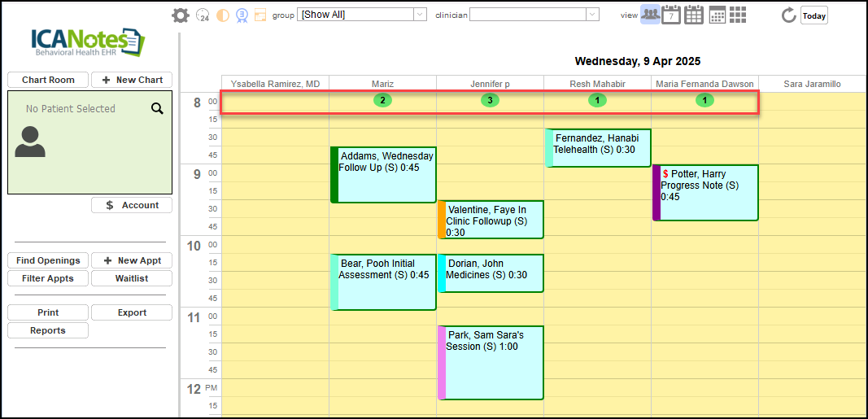The width and height of the screenshot is (868, 419).
Task: Open Potter, Harry Progress Note appointment
Action: [x=704, y=192]
